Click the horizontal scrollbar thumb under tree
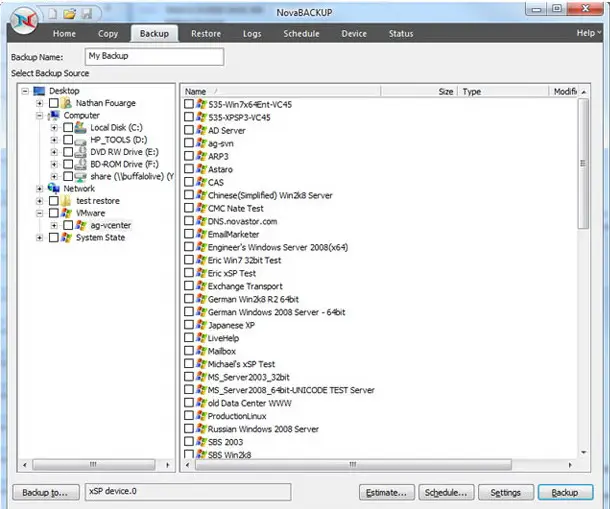 point(93,465)
